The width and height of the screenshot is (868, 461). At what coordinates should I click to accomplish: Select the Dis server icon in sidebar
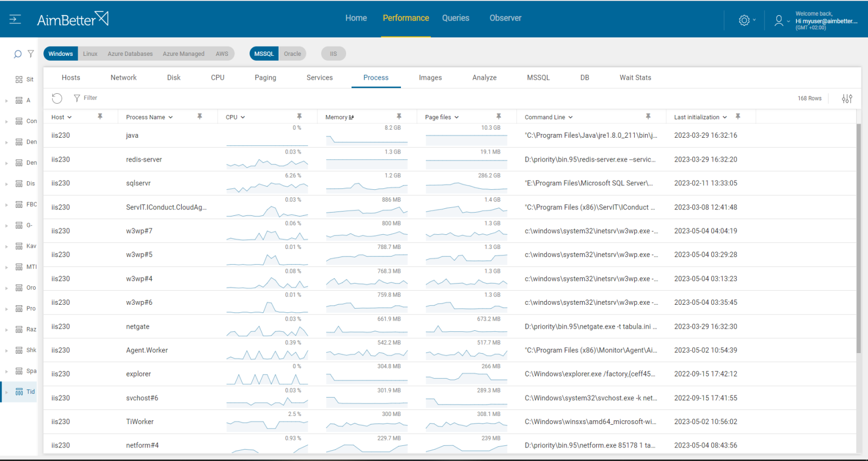[x=19, y=184]
